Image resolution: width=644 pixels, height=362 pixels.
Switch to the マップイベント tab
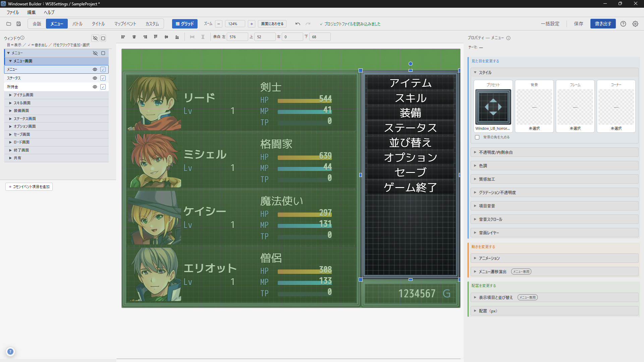pos(125,24)
